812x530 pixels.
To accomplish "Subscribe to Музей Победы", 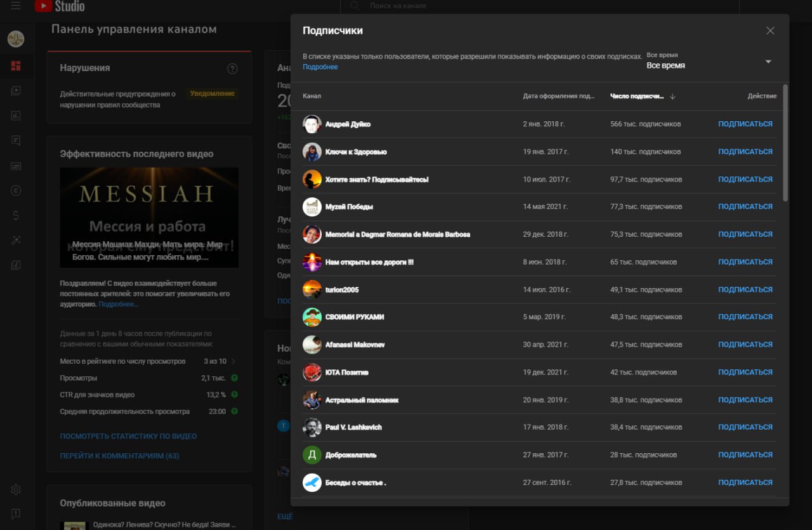I will 745,206.
